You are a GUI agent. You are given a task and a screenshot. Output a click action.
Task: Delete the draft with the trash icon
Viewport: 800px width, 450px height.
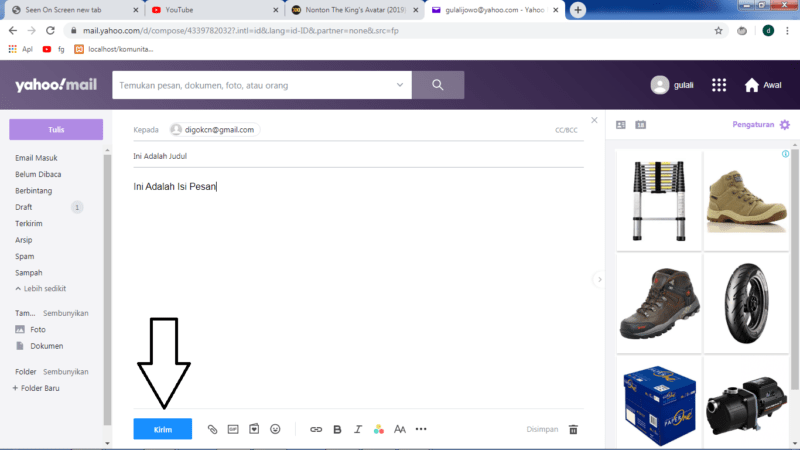pos(573,430)
